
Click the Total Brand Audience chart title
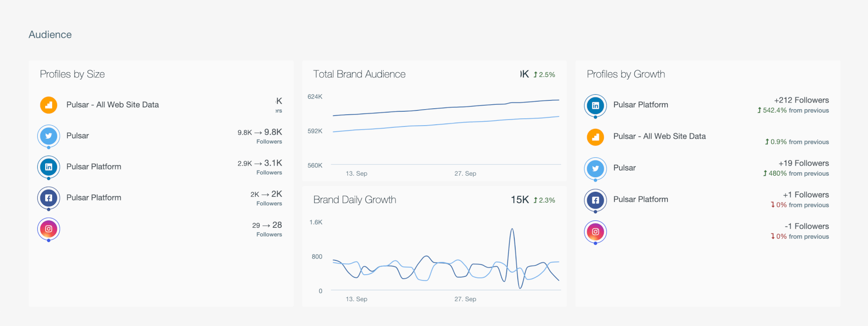tap(359, 74)
